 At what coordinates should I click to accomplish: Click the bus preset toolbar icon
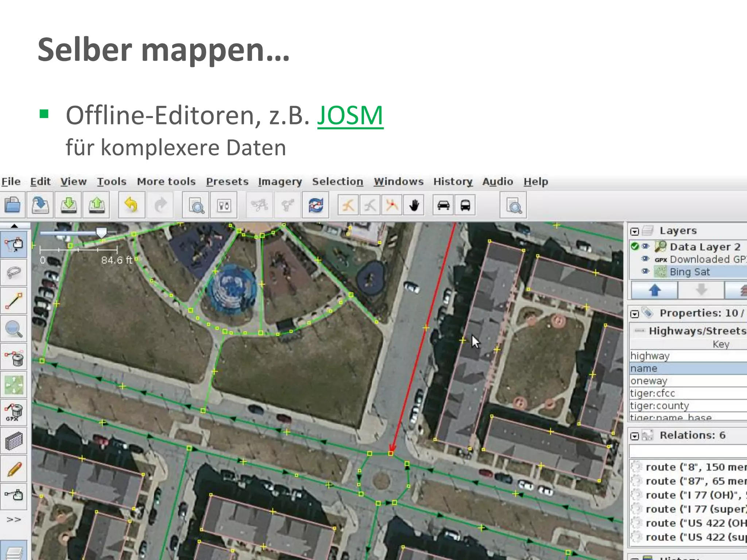click(465, 205)
